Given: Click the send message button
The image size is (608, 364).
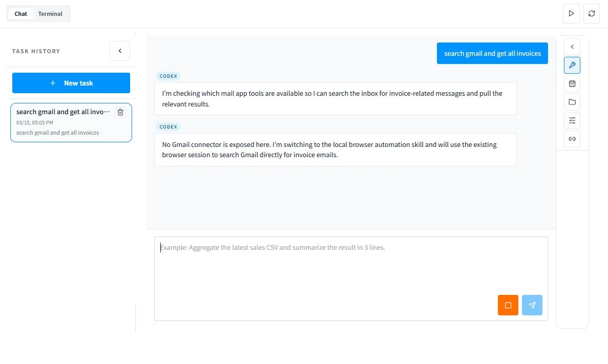Looking at the screenshot, I should [x=532, y=305].
